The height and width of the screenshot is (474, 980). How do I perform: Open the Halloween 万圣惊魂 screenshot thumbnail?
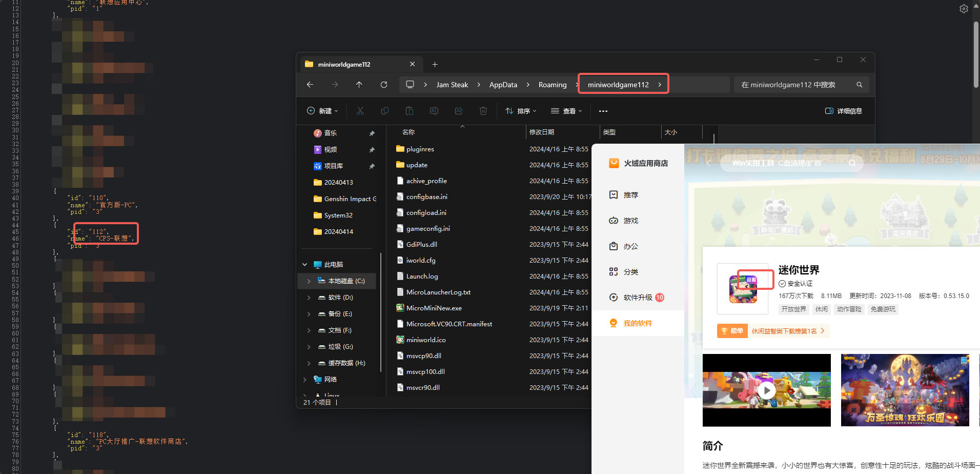click(905, 390)
